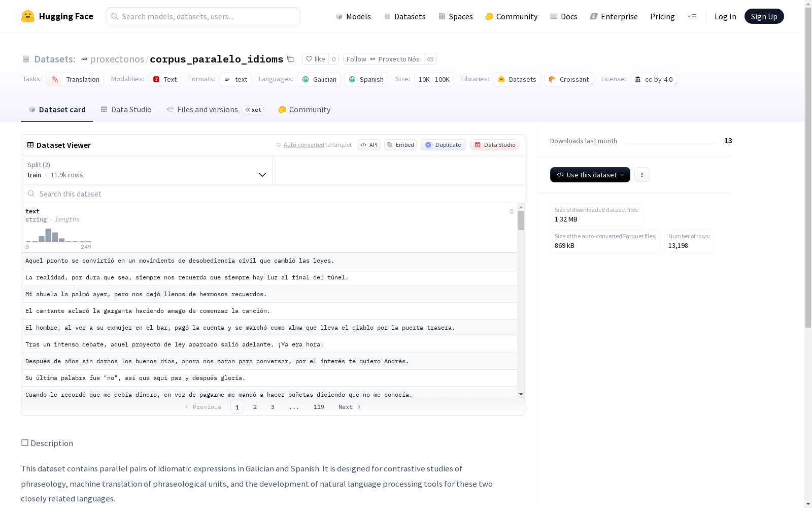Open the proxectonos owner link
This screenshot has width=812, height=508.
[x=117, y=59]
